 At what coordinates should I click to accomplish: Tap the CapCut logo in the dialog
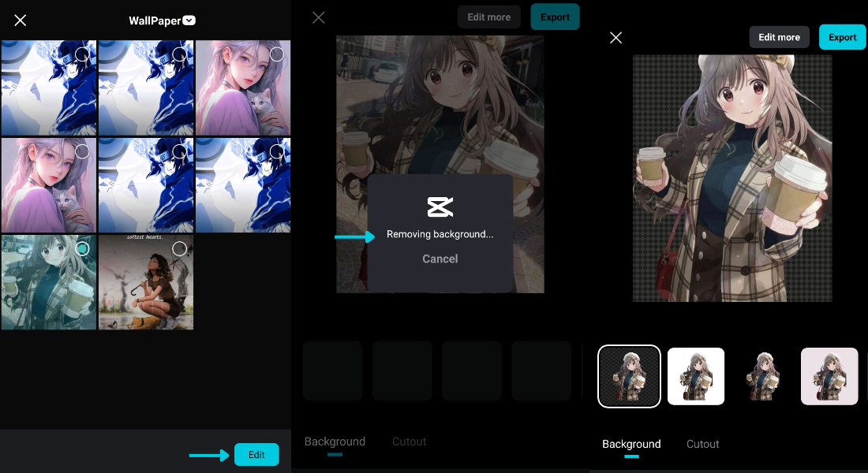440,207
